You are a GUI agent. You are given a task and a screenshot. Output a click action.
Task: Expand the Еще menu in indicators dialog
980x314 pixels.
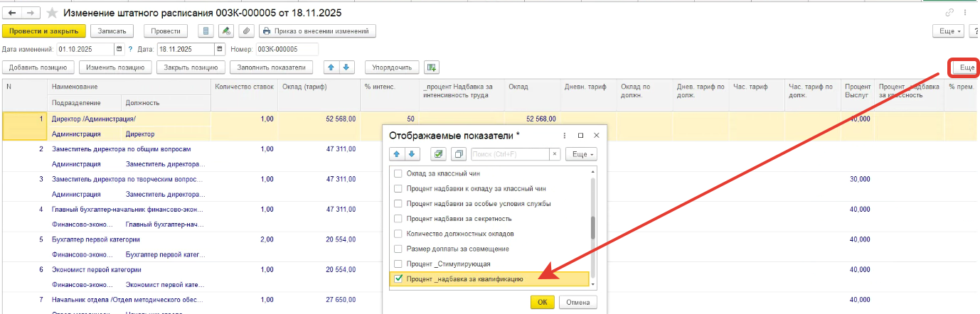[581, 154]
